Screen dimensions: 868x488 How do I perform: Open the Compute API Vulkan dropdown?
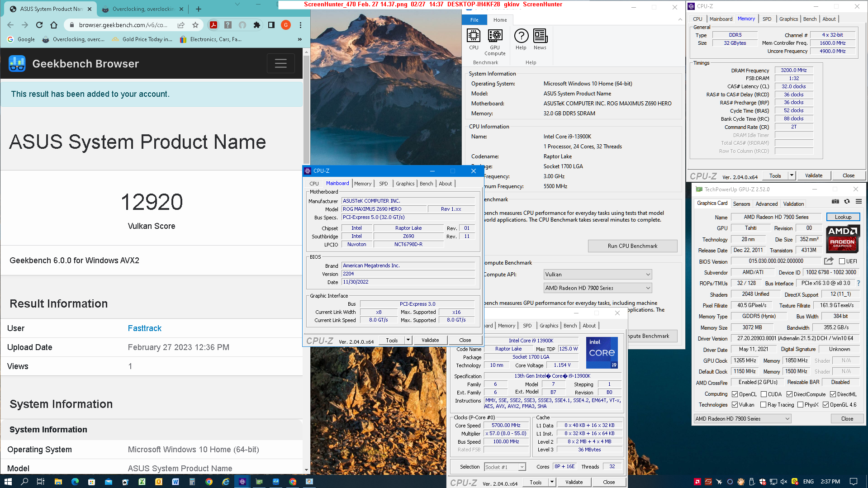tap(598, 275)
